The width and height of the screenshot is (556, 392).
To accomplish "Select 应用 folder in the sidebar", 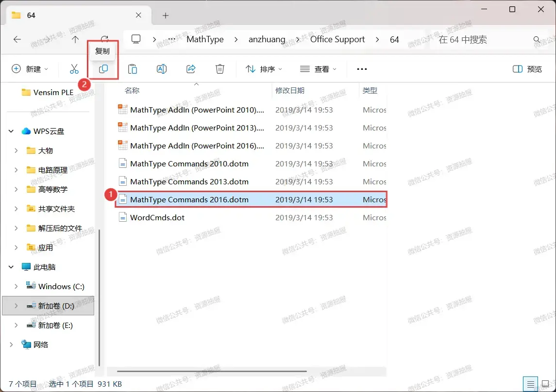I will [x=40, y=247].
